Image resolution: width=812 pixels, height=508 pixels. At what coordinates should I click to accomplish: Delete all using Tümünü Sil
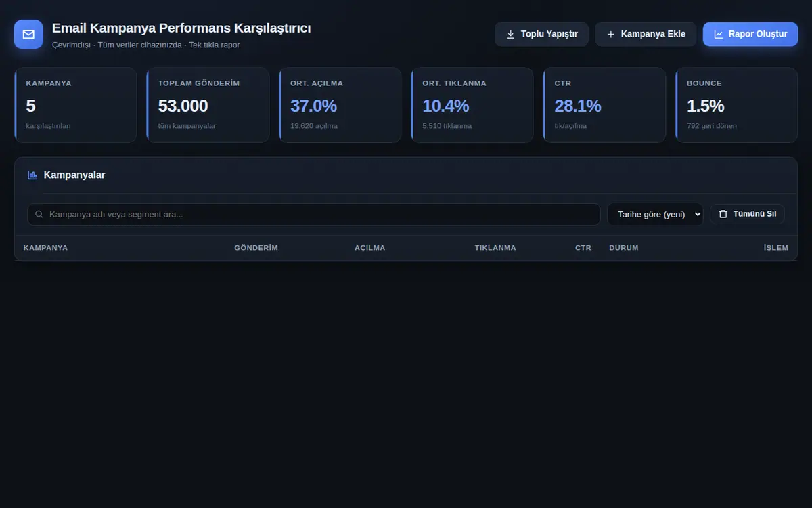[x=747, y=214]
